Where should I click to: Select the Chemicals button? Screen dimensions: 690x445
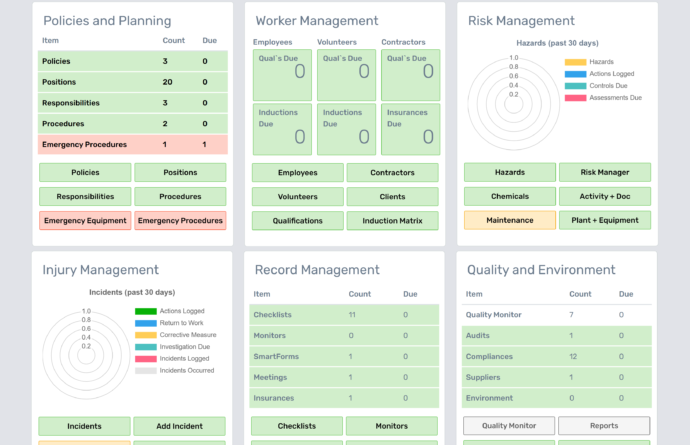click(509, 196)
